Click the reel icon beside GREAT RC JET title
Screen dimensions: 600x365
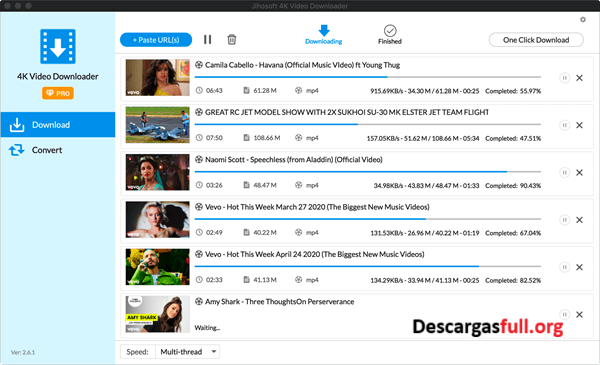point(199,112)
